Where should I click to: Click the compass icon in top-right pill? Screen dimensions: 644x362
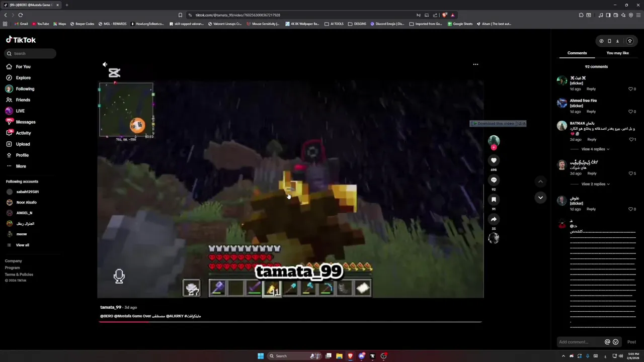point(601,41)
